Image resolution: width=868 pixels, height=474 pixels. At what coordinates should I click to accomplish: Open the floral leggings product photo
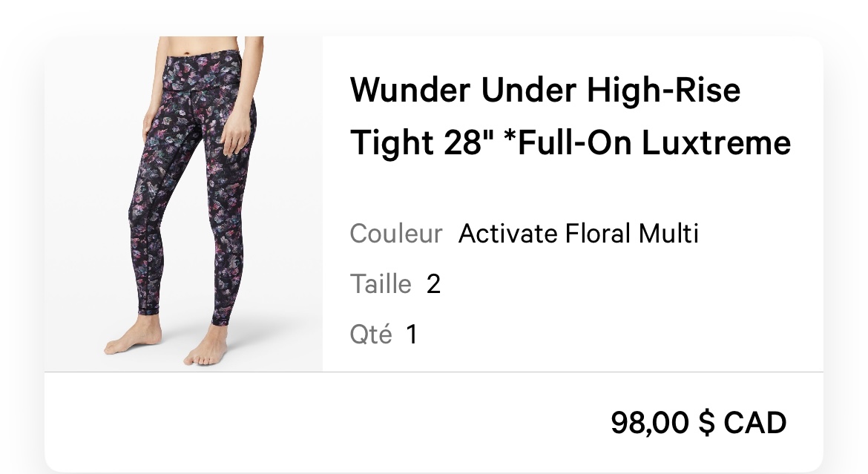[183, 204]
